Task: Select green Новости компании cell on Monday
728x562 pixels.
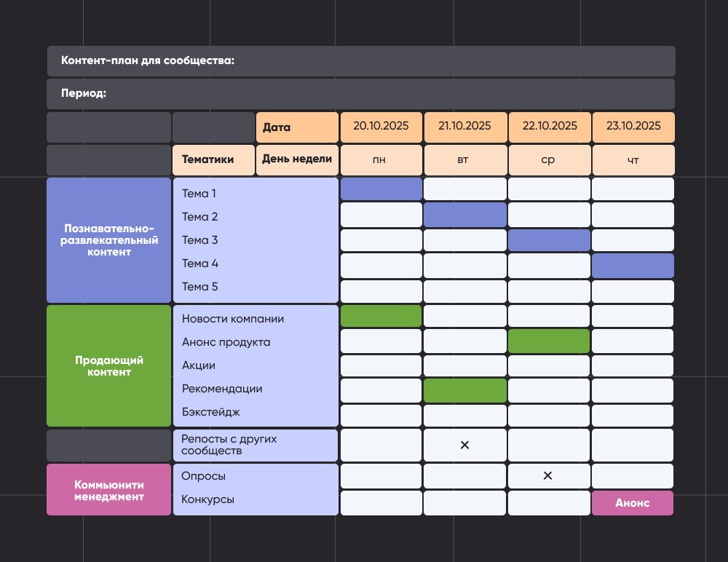Action: 381,316
